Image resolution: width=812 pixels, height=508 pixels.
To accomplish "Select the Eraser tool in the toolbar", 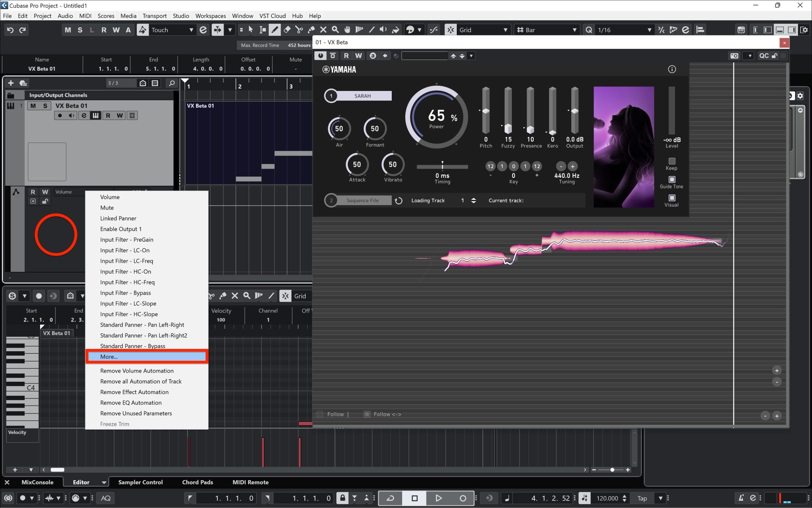I will [287, 29].
